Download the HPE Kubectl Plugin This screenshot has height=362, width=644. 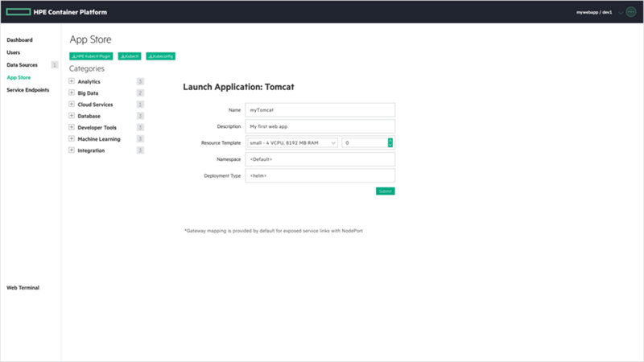point(91,56)
